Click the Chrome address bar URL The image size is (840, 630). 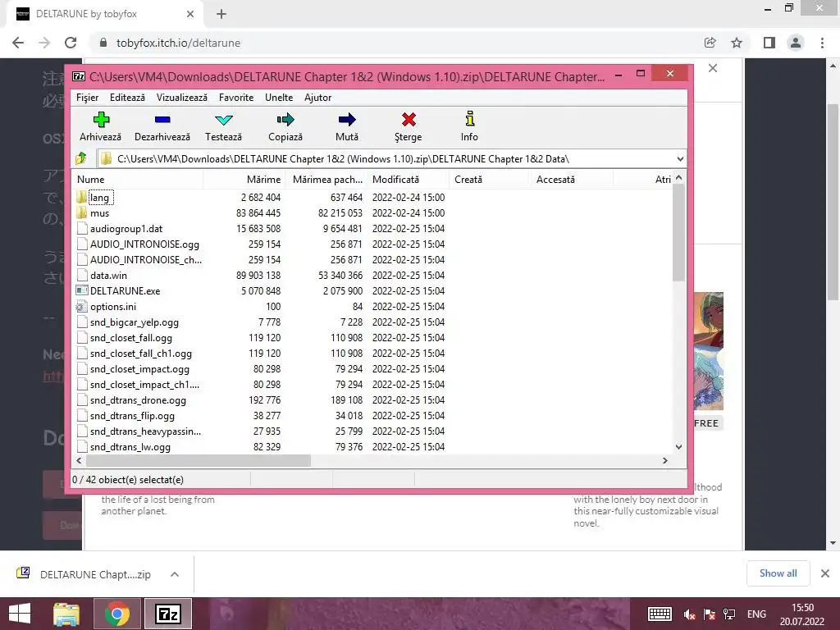point(178,43)
